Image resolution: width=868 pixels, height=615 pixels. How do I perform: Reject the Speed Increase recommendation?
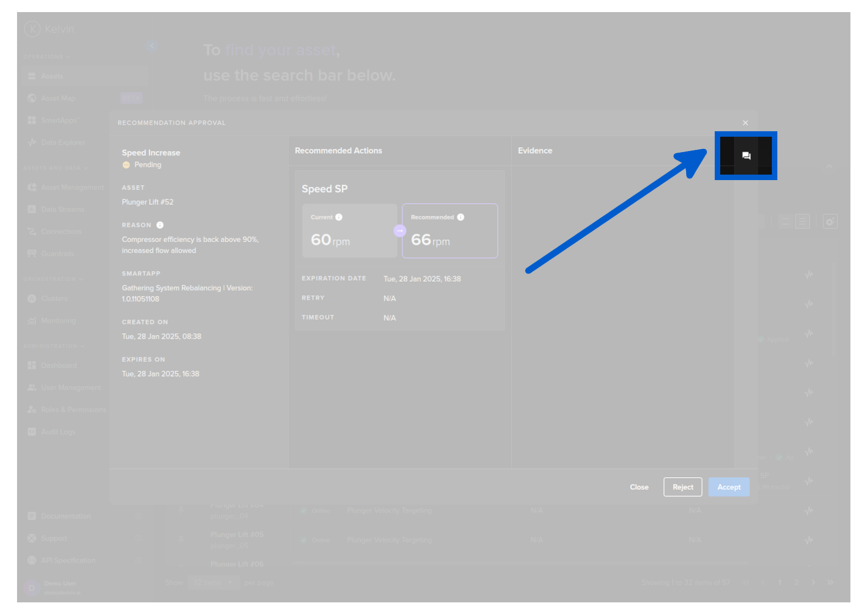click(682, 487)
